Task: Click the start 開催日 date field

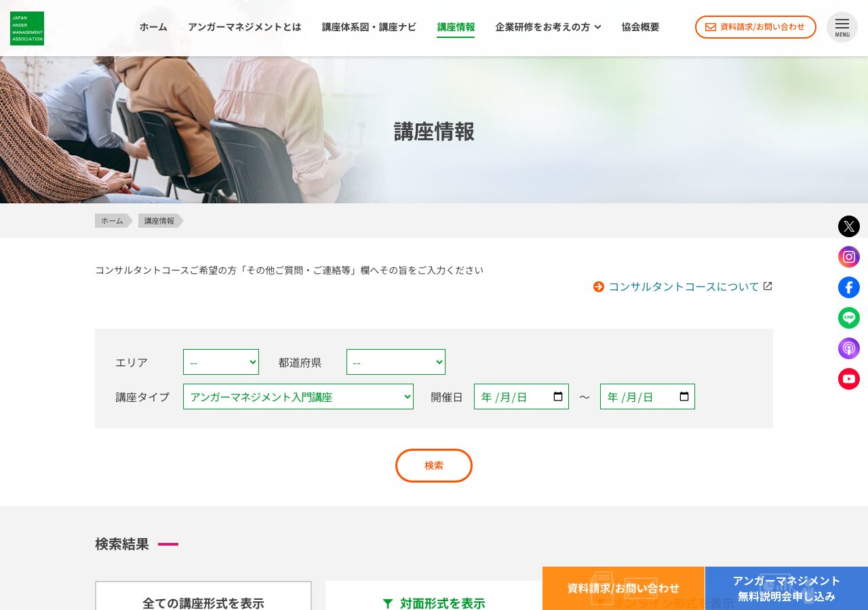Action: (x=521, y=396)
